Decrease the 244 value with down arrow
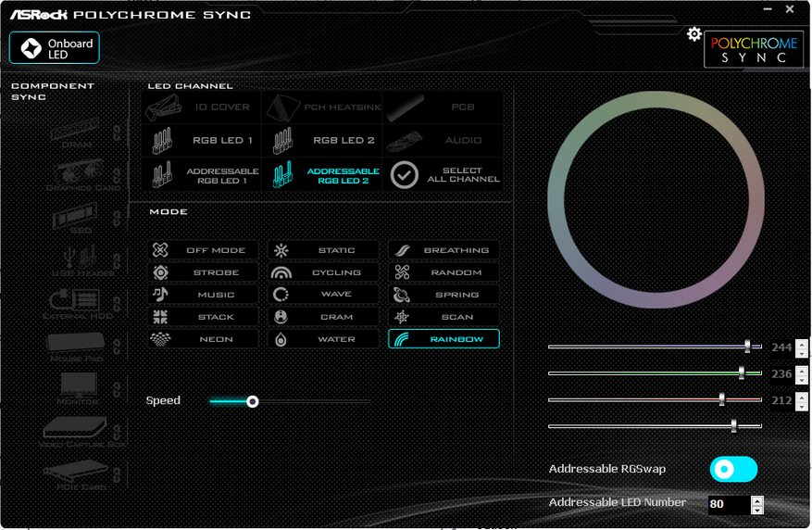 pyautogui.click(x=802, y=353)
